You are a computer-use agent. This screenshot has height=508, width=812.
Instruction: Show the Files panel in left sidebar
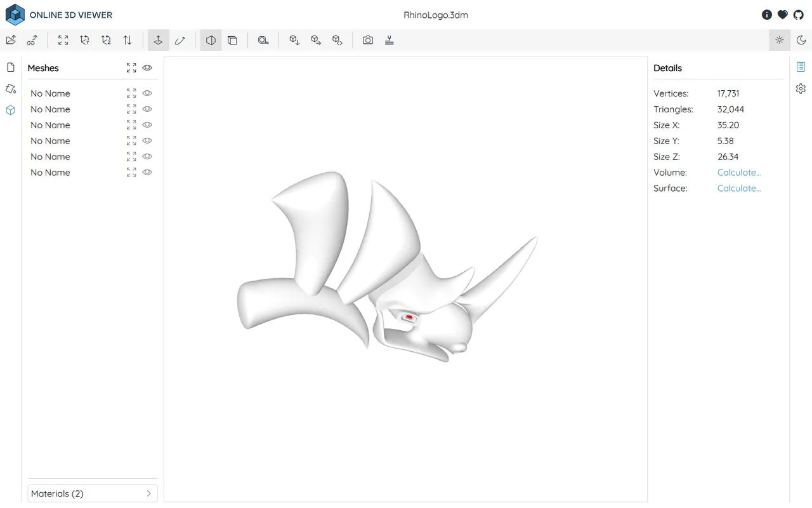tap(11, 67)
